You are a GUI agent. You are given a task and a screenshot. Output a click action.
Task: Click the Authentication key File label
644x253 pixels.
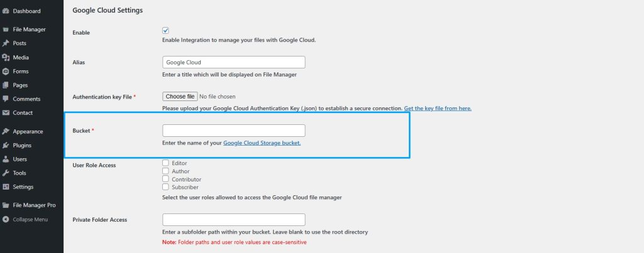(x=104, y=97)
